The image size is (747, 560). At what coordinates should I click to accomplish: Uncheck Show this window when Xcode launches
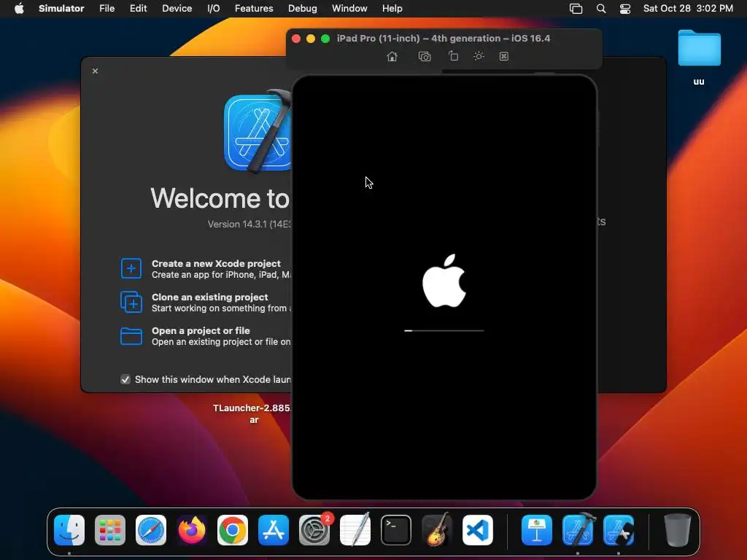125,379
